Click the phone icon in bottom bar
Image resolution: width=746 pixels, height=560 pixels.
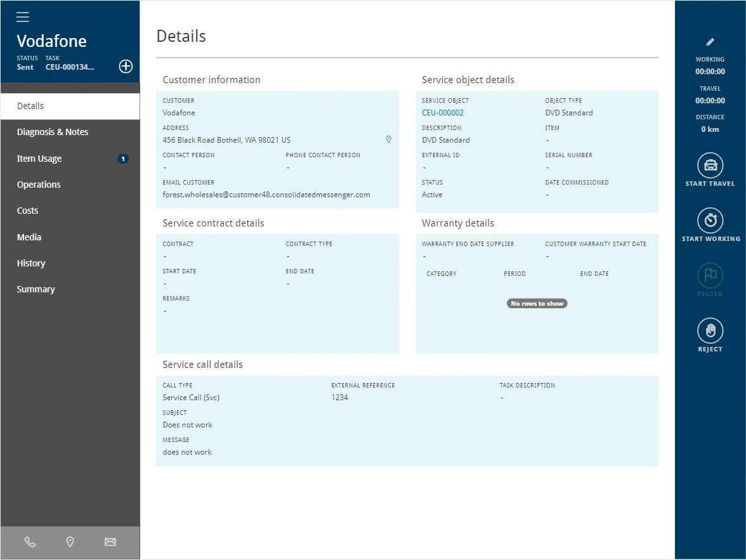(30, 542)
